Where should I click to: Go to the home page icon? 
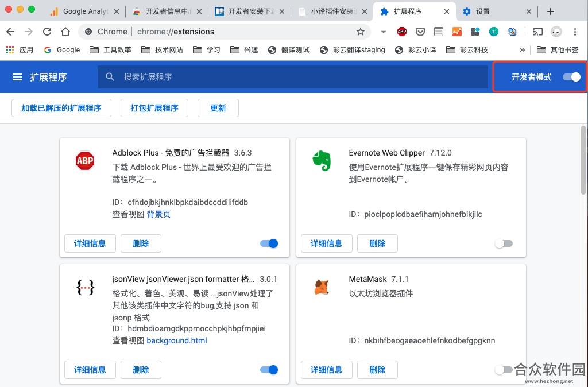pyautogui.click(x=65, y=32)
